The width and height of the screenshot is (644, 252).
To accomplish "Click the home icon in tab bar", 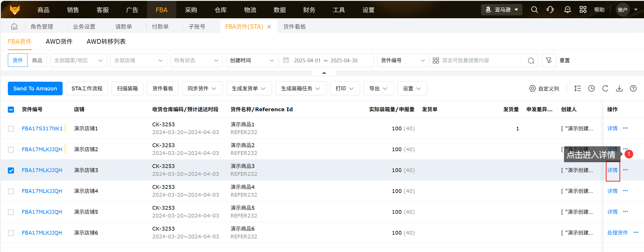I will (14, 27).
